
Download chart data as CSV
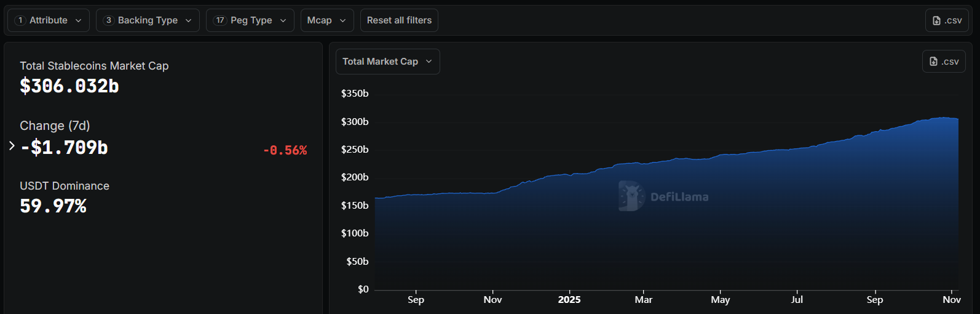tap(944, 62)
